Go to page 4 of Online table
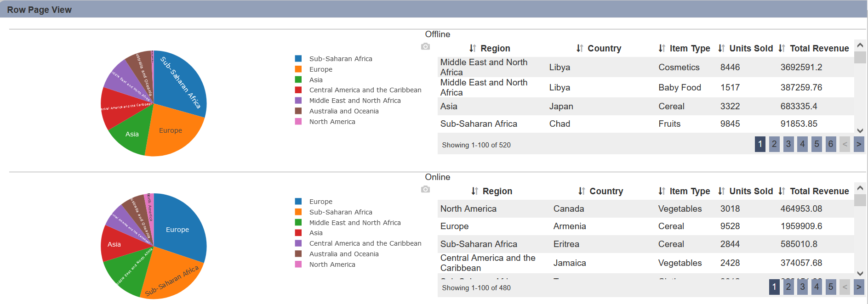The width and height of the screenshot is (868, 304). coord(817,287)
